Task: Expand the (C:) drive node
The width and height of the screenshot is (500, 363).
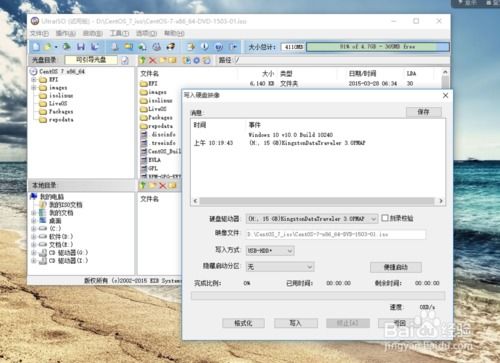Action: point(34,228)
